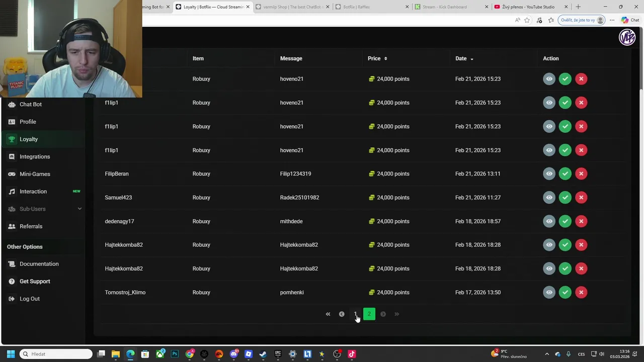Show details for the dedenagy17 request
The height and width of the screenshot is (362, 644).
click(x=549, y=221)
